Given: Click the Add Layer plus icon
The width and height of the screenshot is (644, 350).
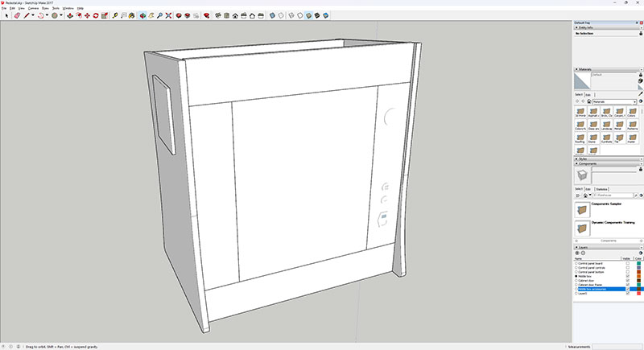Looking at the screenshot, I should (x=577, y=253).
